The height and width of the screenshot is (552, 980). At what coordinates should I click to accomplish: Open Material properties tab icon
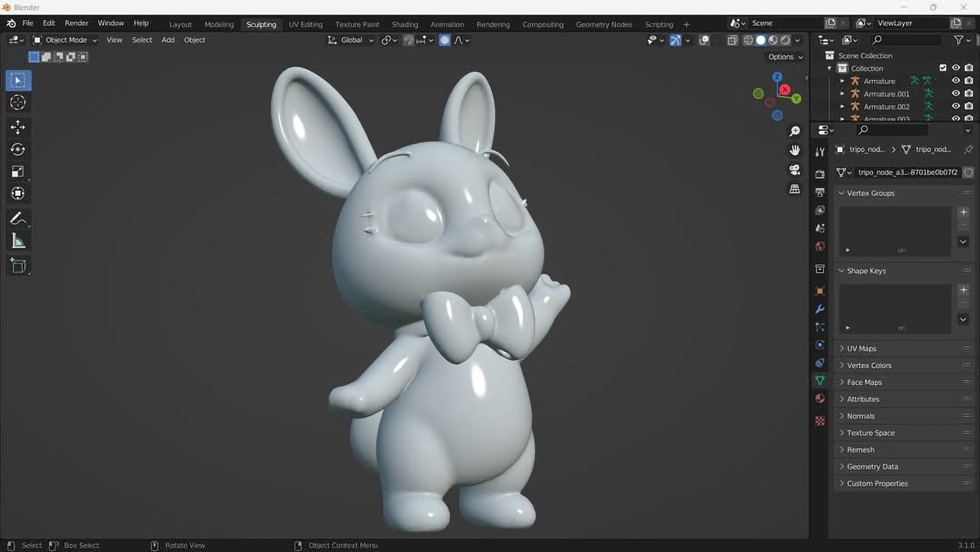820,398
